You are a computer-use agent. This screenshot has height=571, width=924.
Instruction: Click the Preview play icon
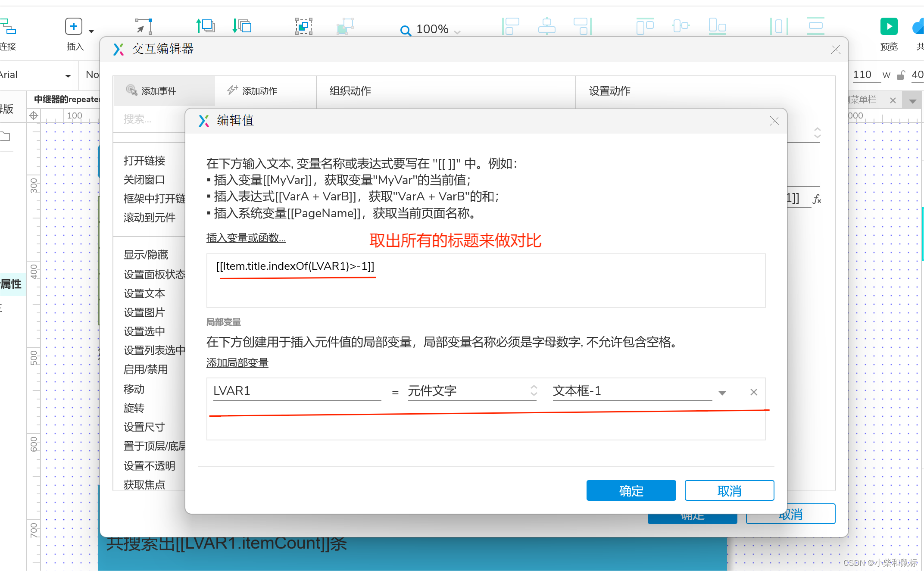click(x=889, y=26)
